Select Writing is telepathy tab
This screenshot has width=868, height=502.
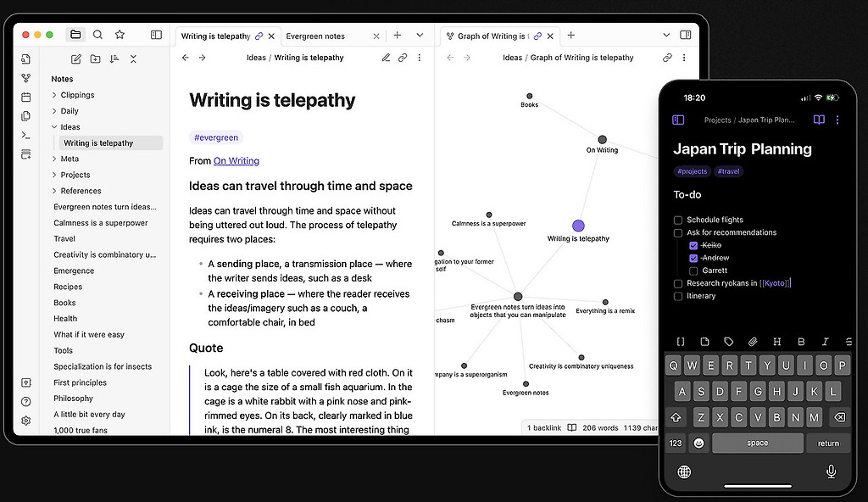point(216,36)
